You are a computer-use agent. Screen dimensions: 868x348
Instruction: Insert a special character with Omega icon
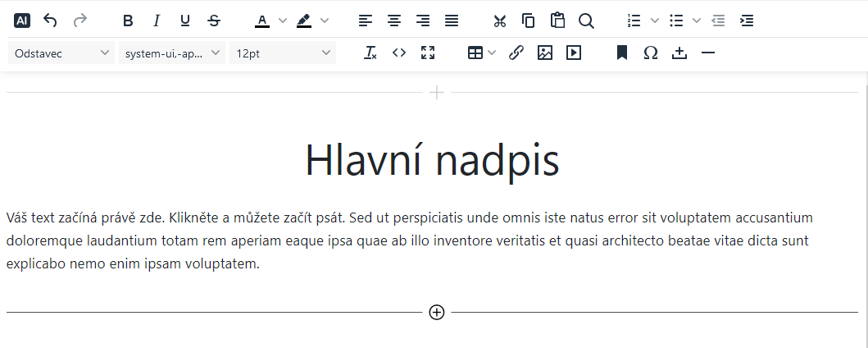tap(651, 53)
